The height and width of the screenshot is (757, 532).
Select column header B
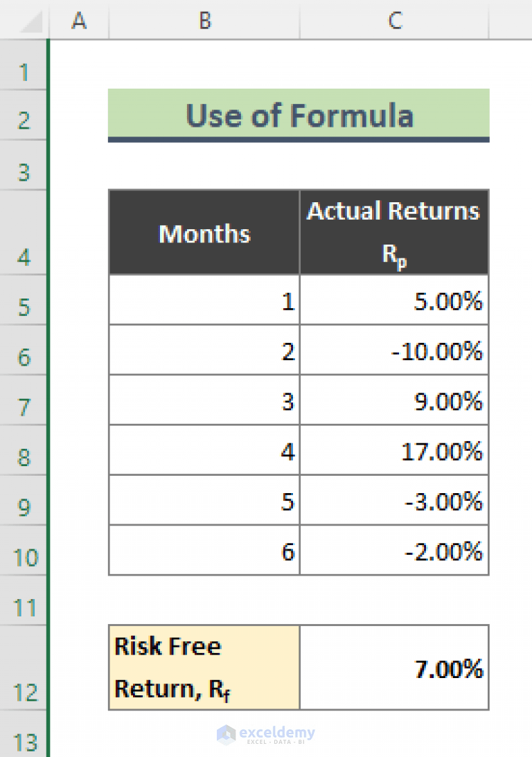(204, 21)
